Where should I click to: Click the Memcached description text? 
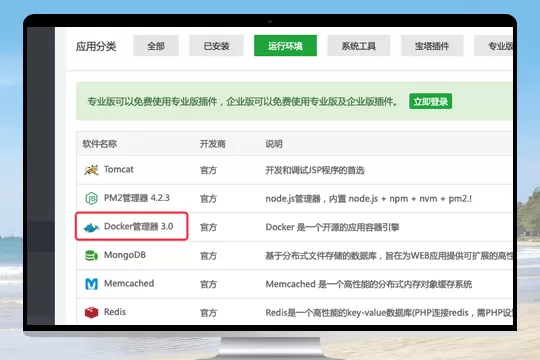368,284
